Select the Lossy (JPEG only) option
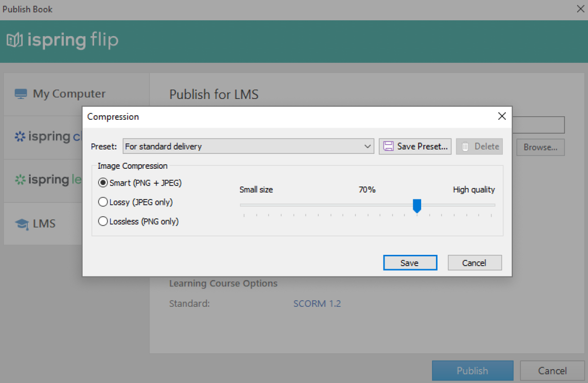588x383 pixels. [103, 202]
